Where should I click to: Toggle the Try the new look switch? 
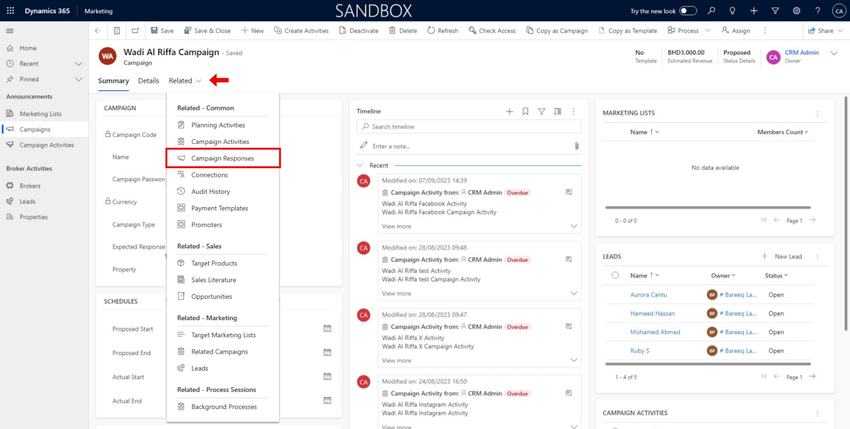[x=688, y=11]
